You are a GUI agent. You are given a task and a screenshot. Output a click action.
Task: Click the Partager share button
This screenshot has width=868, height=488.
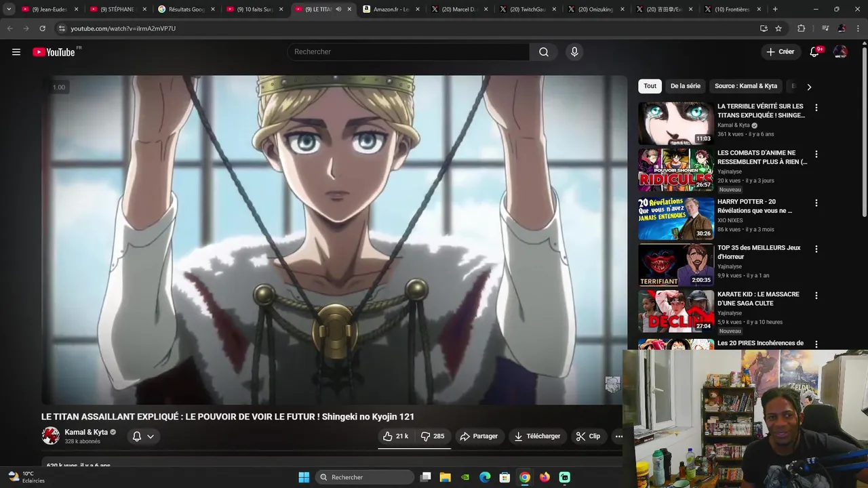[479, 436]
